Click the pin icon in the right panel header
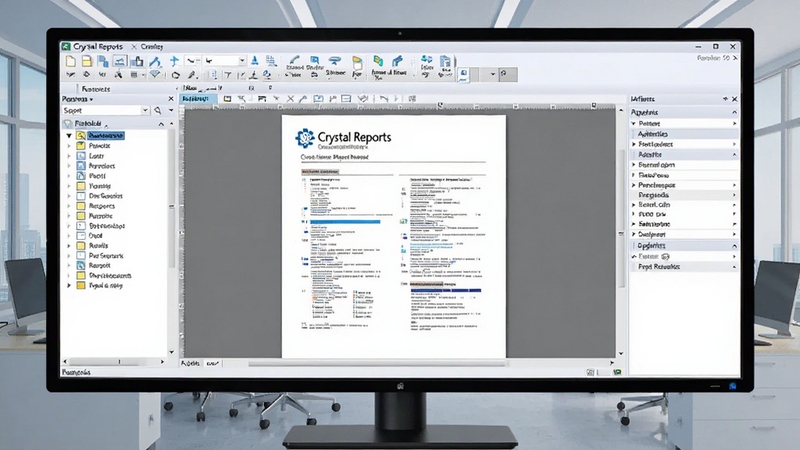Screen dimensions: 800x450 [725, 98]
